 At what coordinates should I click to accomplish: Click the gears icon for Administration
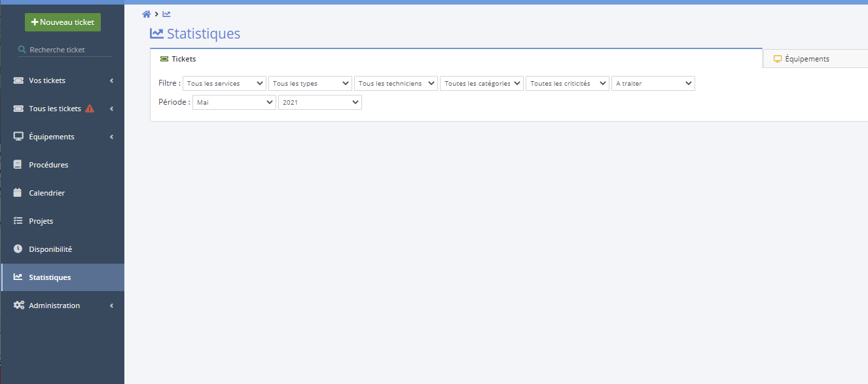[x=19, y=305]
